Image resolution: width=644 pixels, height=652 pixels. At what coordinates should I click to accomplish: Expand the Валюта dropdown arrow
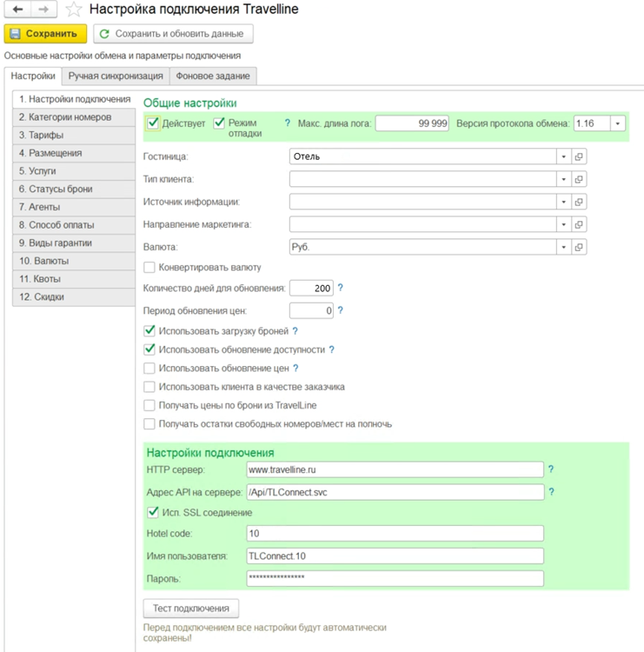(x=564, y=247)
